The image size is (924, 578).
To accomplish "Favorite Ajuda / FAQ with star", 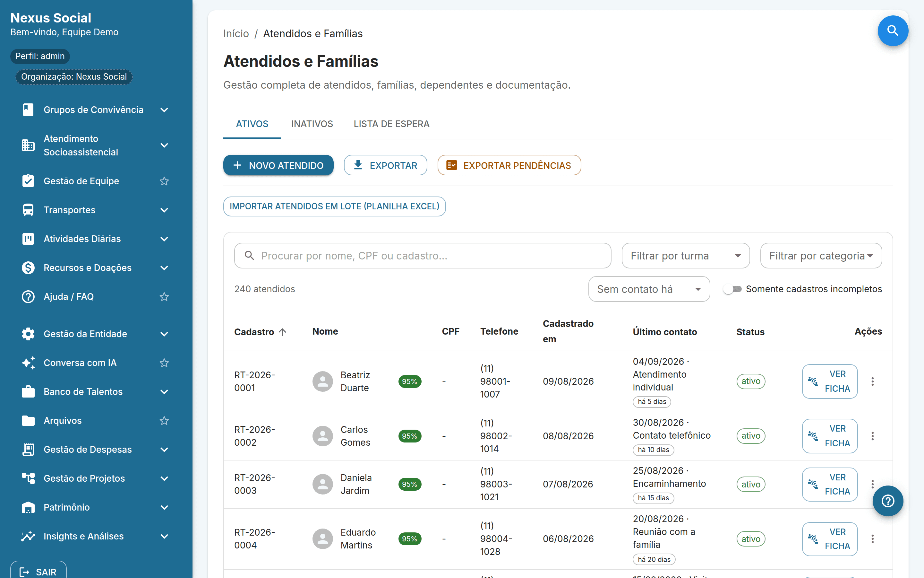I will [x=164, y=297].
